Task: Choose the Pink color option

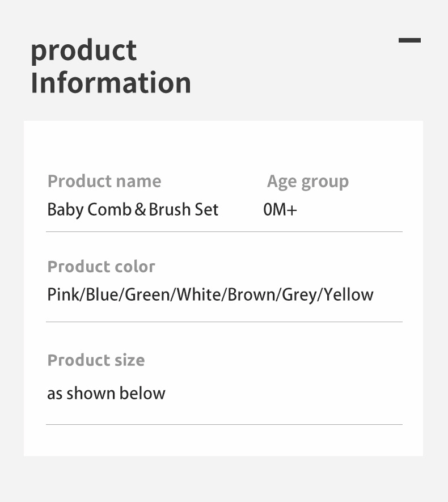Action: click(x=64, y=295)
